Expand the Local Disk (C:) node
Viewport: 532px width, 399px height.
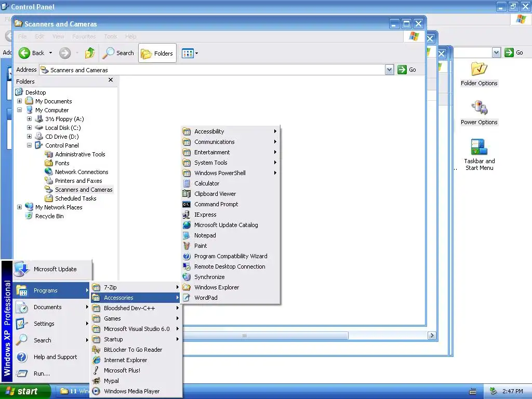click(x=29, y=128)
